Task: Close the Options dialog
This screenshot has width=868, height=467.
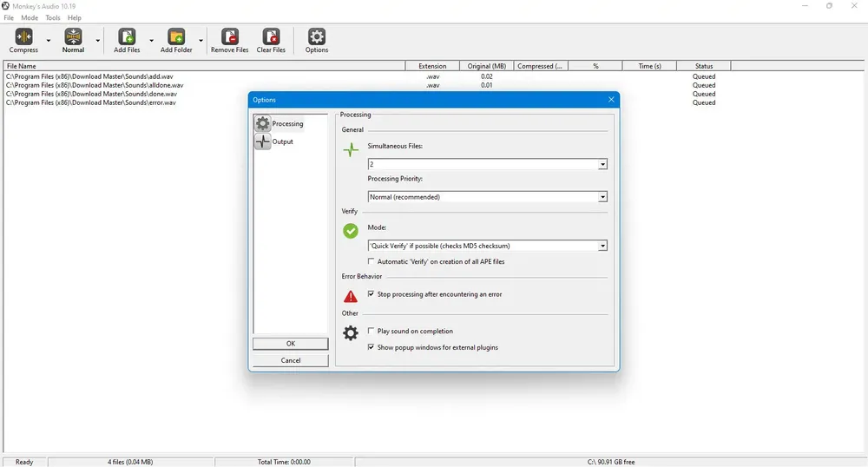Action: click(611, 100)
